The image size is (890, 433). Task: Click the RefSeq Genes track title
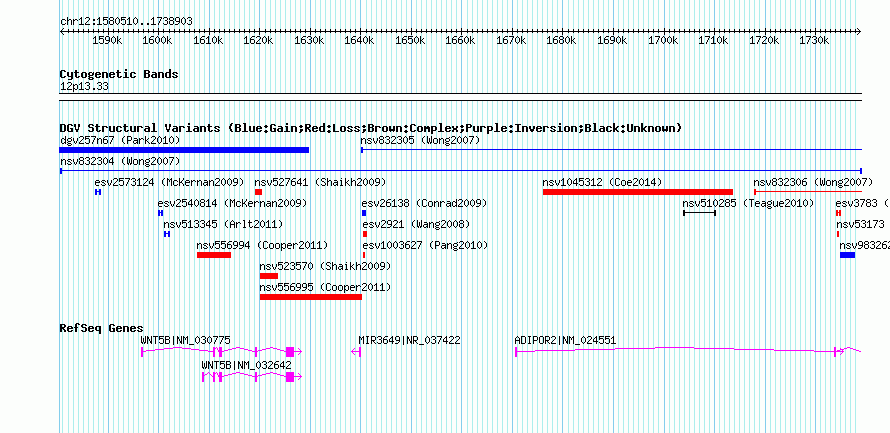(102, 329)
